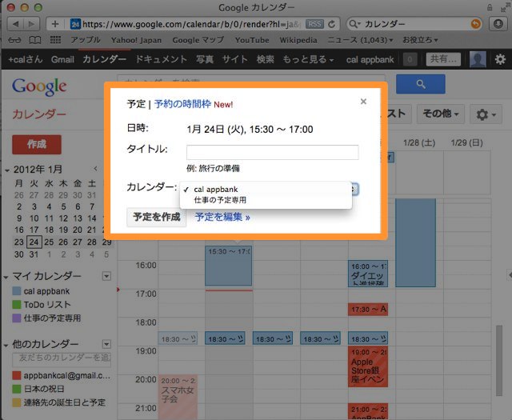The width and height of the screenshot is (512, 420).
Task: Toggle the 連絡先の誕生日と予定 calendar box
Action: [16, 402]
